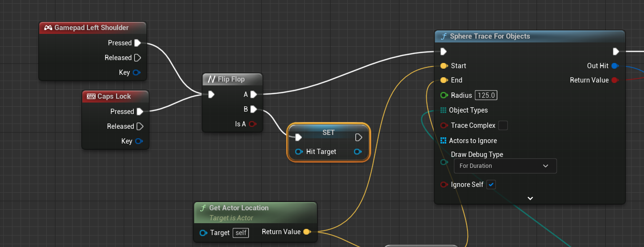Screen dimensions: 644x247
Task: Click the Draw Debug Type pin
Action: point(444,162)
